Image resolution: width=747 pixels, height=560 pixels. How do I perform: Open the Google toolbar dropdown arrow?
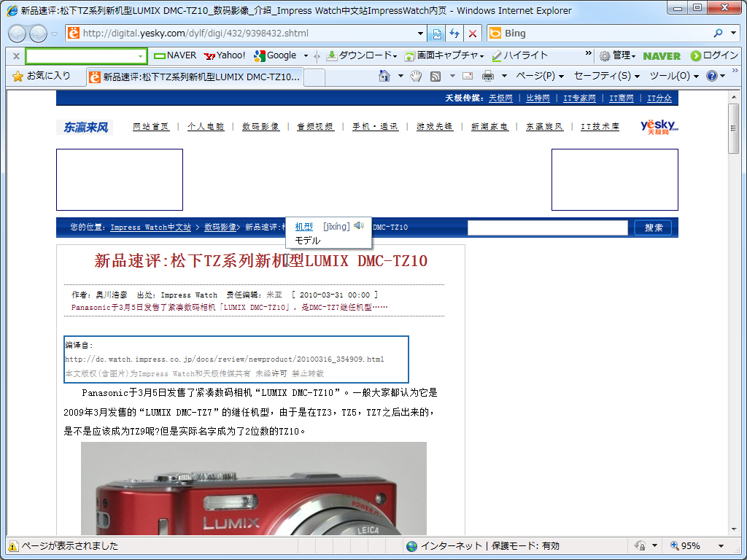306,56
